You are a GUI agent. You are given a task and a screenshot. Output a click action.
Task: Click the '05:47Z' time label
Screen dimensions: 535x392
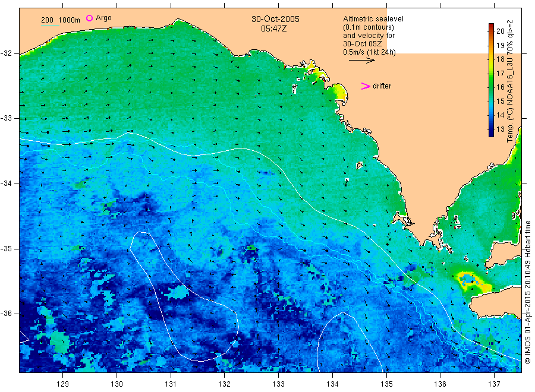[273, 29]
